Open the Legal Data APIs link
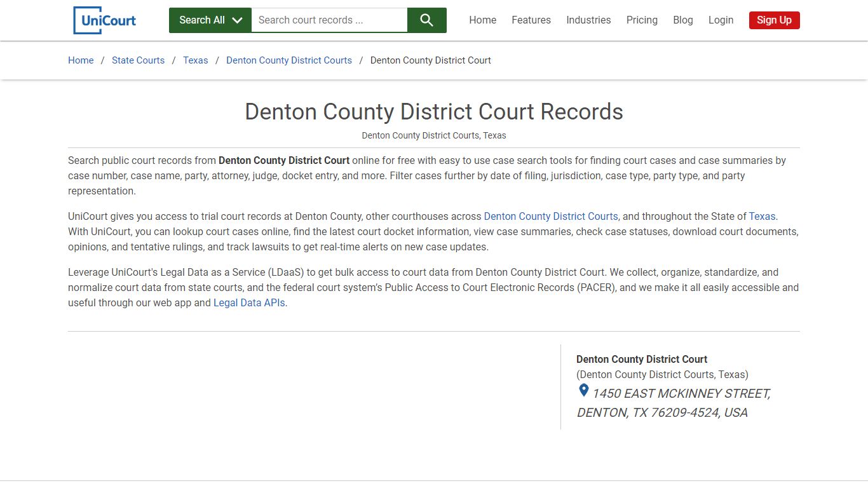Screen dimensions: 868x488 click(x=249, y=303)
